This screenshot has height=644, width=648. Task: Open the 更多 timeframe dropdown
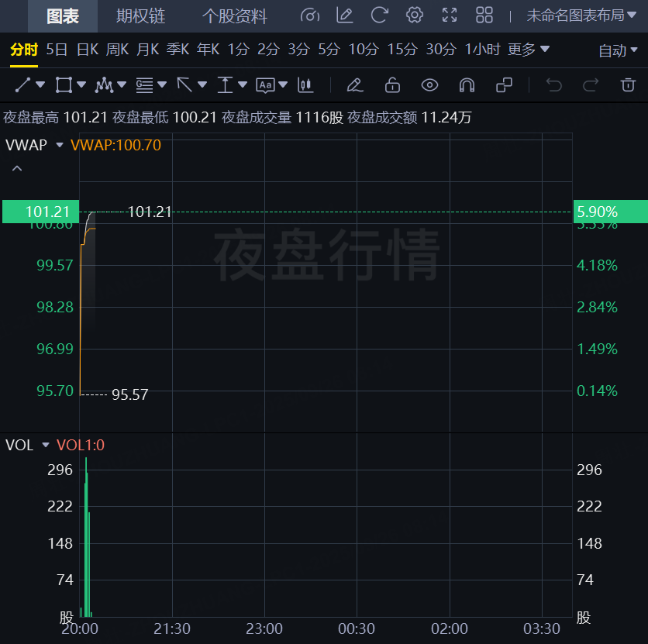[529, 50]
